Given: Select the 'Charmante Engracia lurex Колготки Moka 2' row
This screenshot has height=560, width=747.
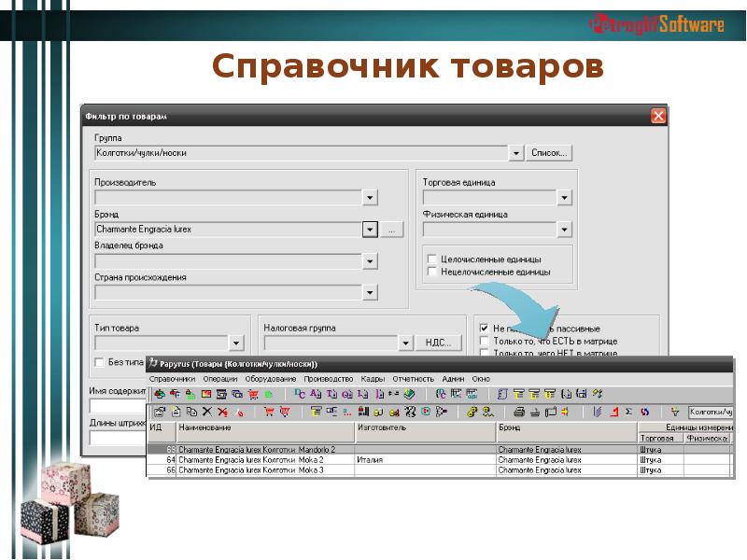Looking at the screenshot, I should tap(252, 460).
